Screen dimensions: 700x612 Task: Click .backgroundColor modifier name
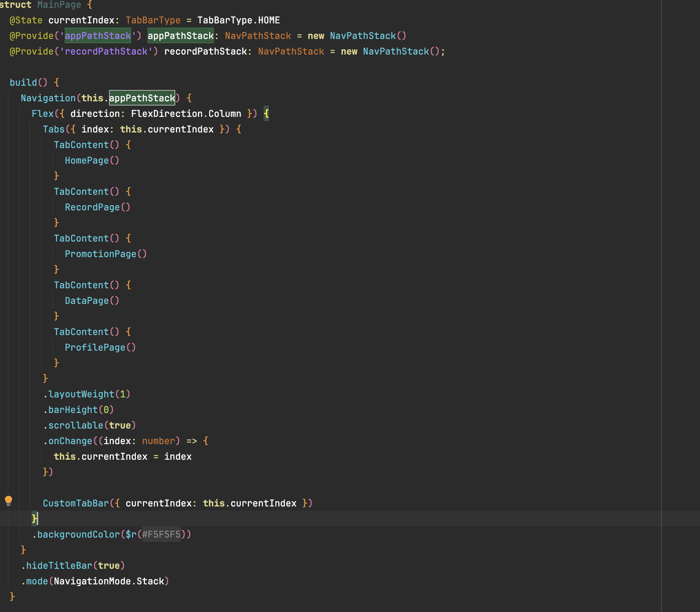(76, 534)
